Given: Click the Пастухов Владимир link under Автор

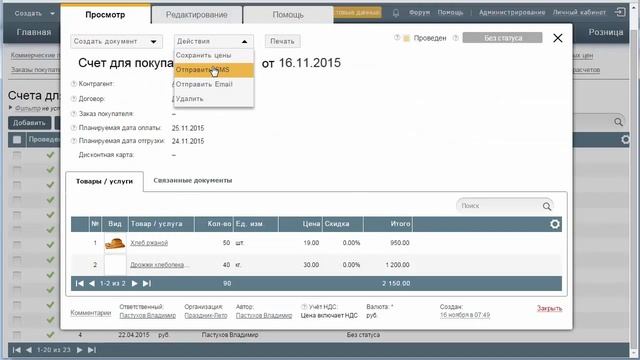Looking at the screenshot, I should click(264, 316).
